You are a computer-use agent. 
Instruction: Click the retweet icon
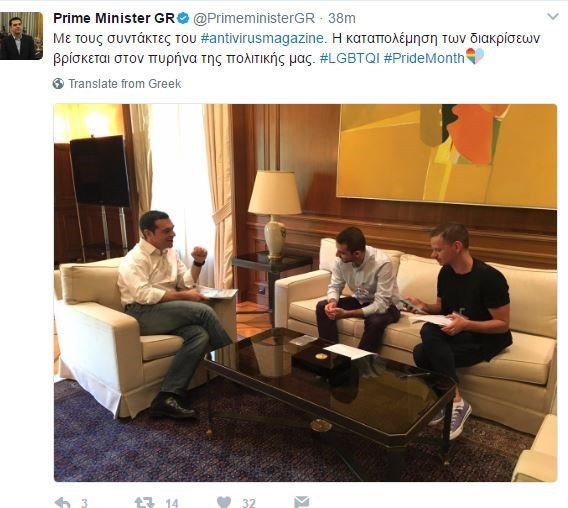tap(144, 503)
